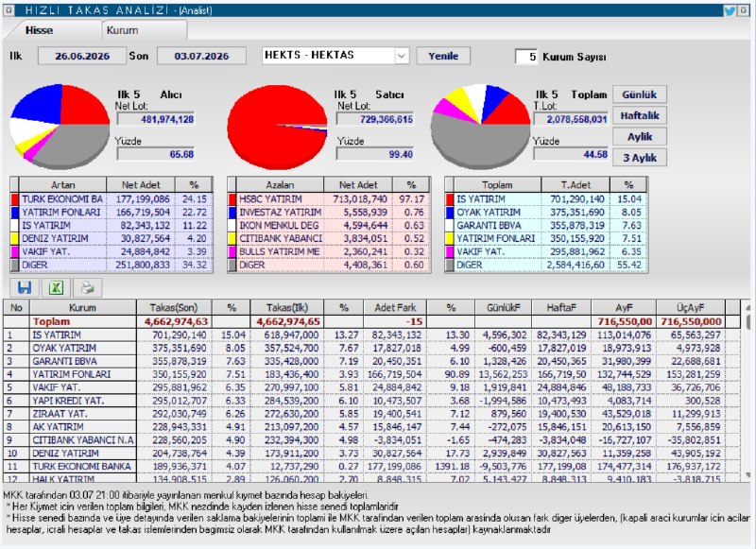The width and height of the screenshot is (756, 549).
Task: Click the Ilk 5 Toplam pie chart
Action: (x=480, y=127)
